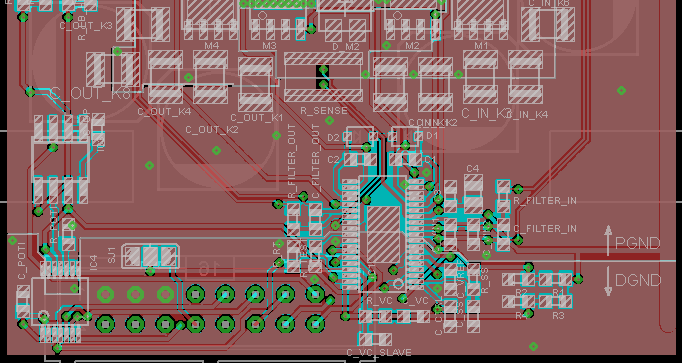
Task: Click the D1 diode label
Action: coord(432,136)
